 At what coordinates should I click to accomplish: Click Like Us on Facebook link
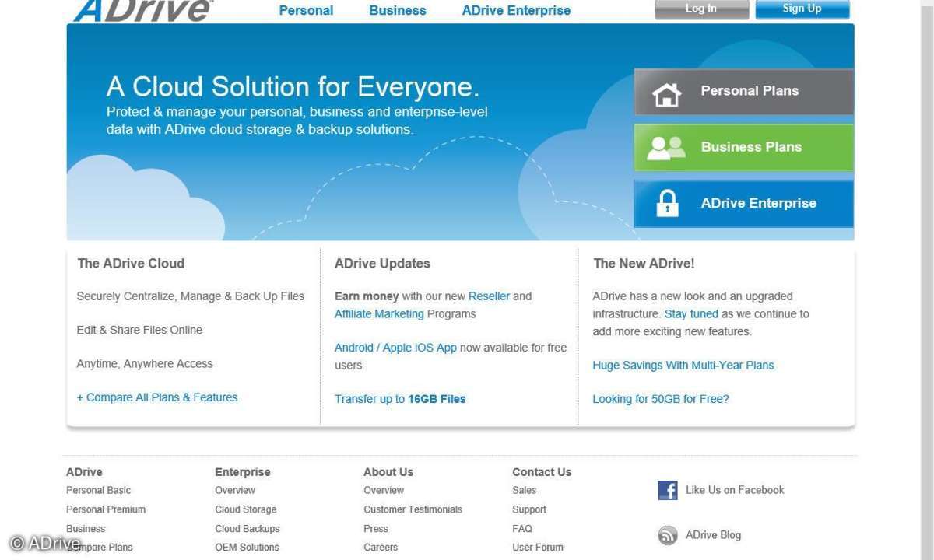click(x=735, y=490)
